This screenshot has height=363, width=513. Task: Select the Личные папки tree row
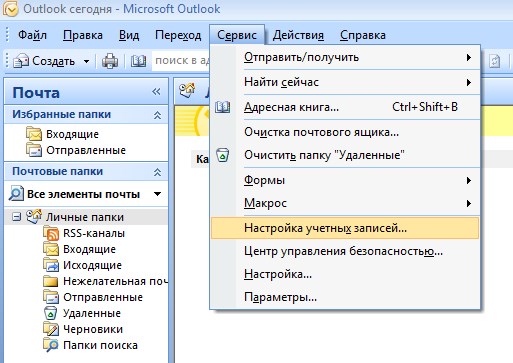[x=86, y=217]
